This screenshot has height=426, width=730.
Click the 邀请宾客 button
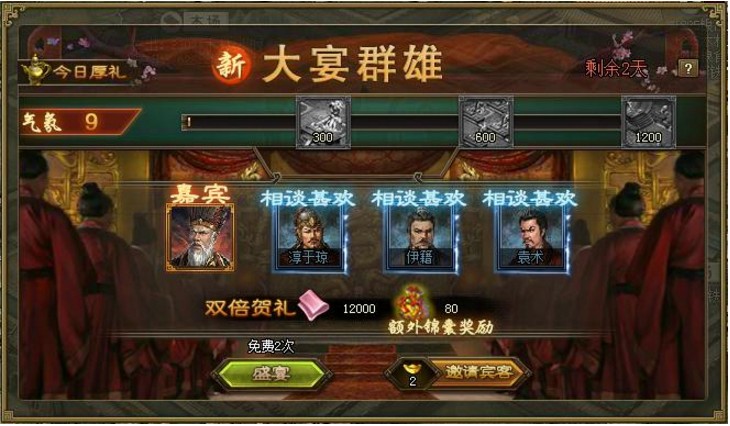(479, 372)
